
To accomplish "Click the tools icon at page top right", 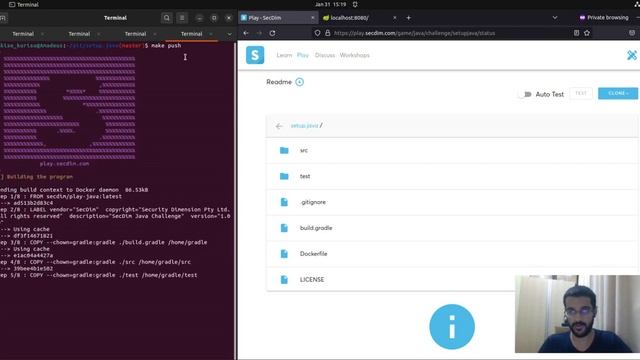I will 632,55.
